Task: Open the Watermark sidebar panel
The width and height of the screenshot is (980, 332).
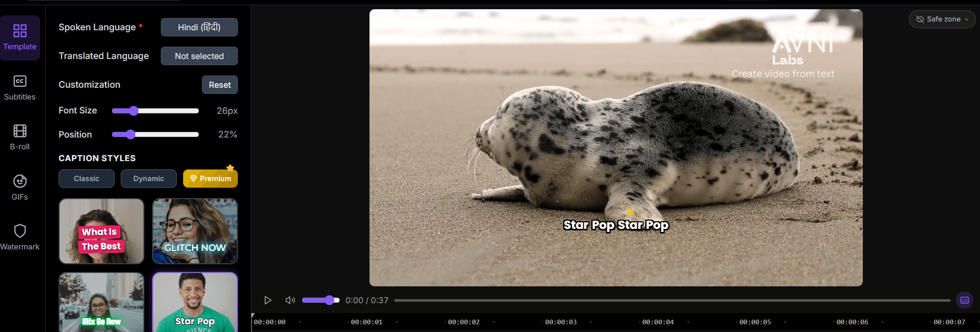Action: tap(20, 237)
